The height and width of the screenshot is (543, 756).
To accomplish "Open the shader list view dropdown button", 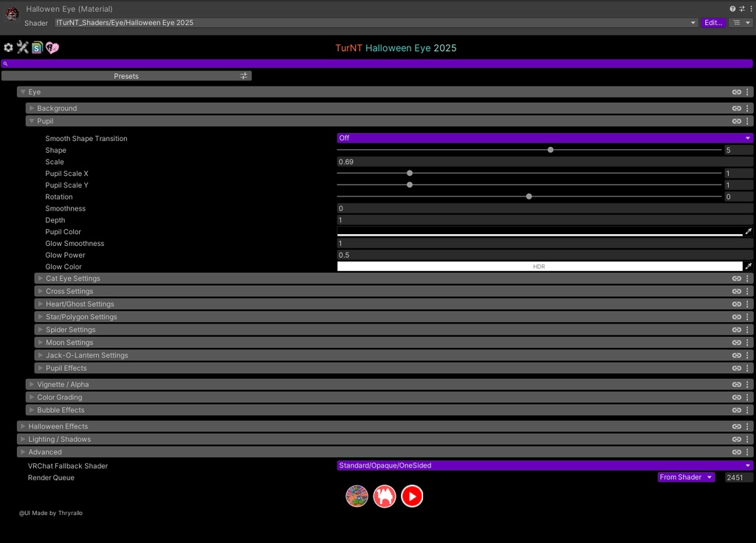I will pyautogui.click(x=741, y=23).
